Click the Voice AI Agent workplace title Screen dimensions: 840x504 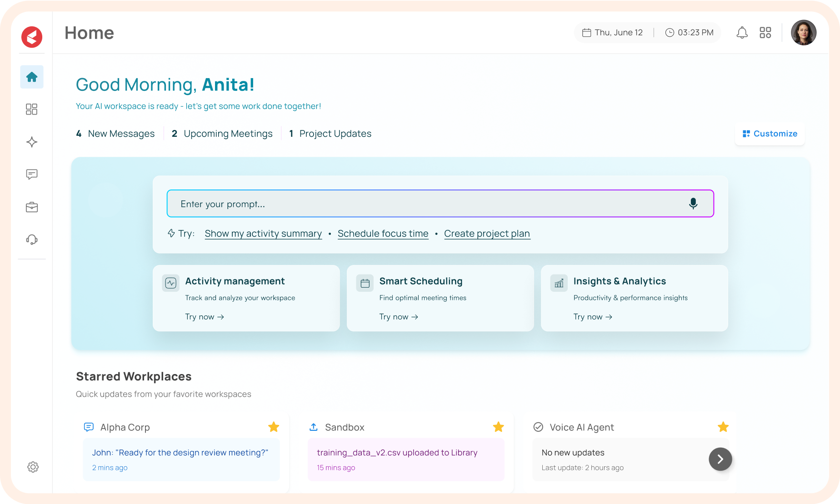coord(582,427)
